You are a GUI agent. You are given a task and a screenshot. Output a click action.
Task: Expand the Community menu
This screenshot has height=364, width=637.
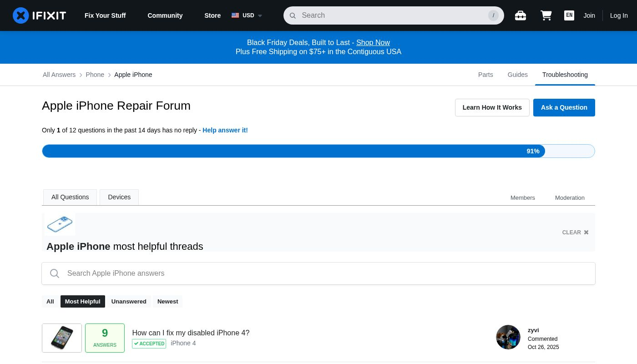[165, 15]
